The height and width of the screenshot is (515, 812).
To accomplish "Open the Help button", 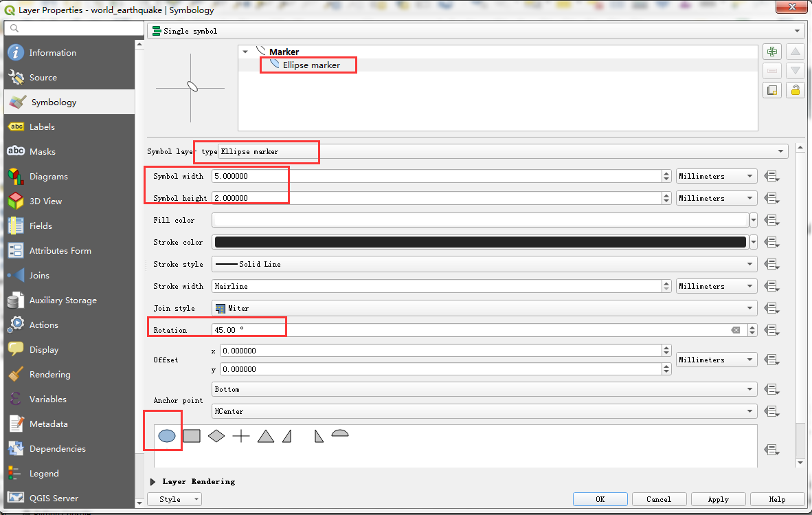I will [x=777, y=499].
